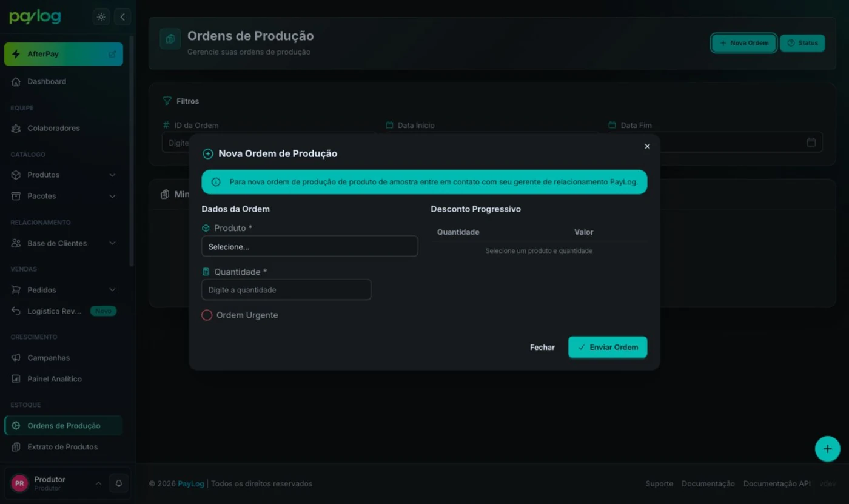Viewport: 849px width, 504px height.
Task: Expand the Pedidos submenu chevron
Action: pyautogui.click(x=112, y=290)
